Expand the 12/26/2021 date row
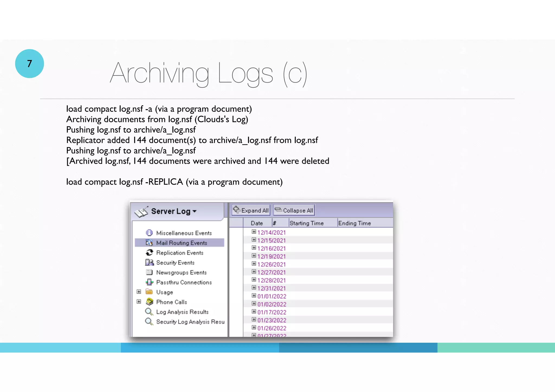The image size is (555, 392). coord(254,264)
